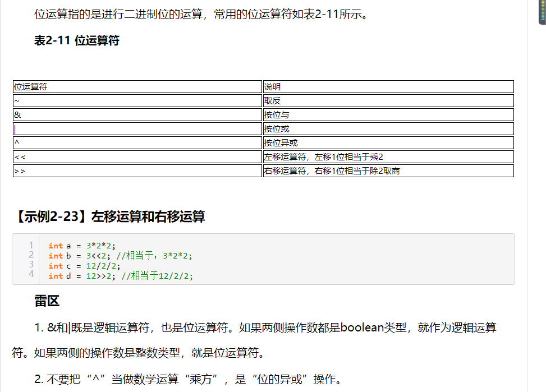
Task: Click the ^ operator cell in table
Action: 137,143
